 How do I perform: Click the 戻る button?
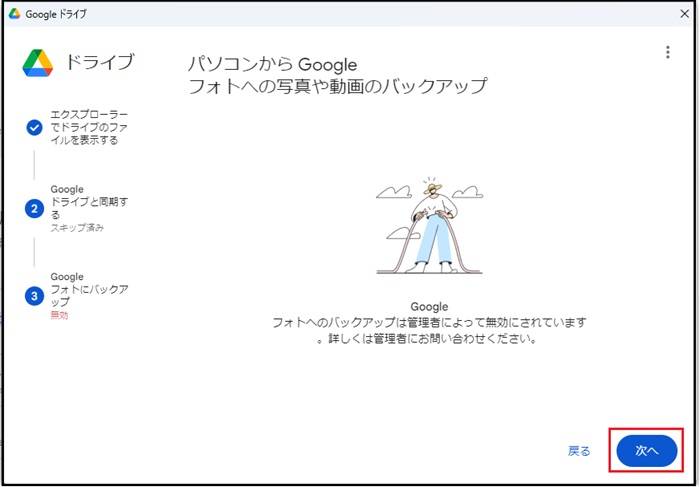[x=579, y=451]
